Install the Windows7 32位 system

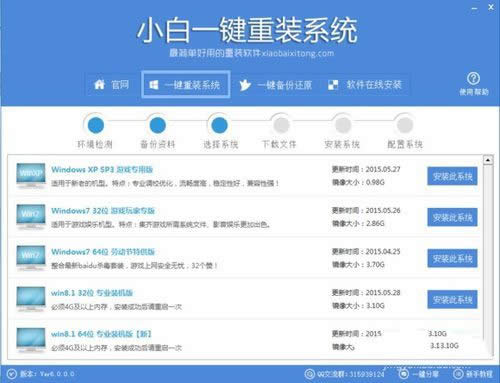click(x=452, y=217)
